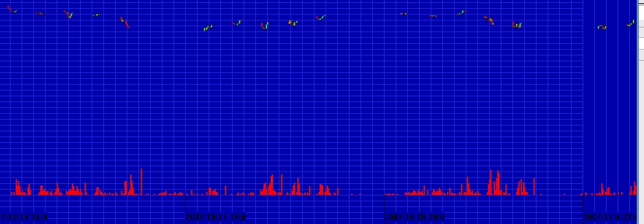
Task: Click the candlestick cluster above the 2007:10:28 label
Action: (404, 14)
